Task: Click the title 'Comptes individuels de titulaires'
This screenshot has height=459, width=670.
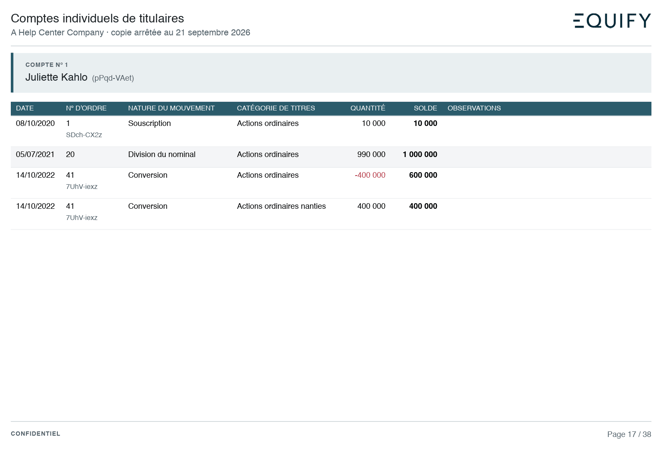Action: point(97,18)
